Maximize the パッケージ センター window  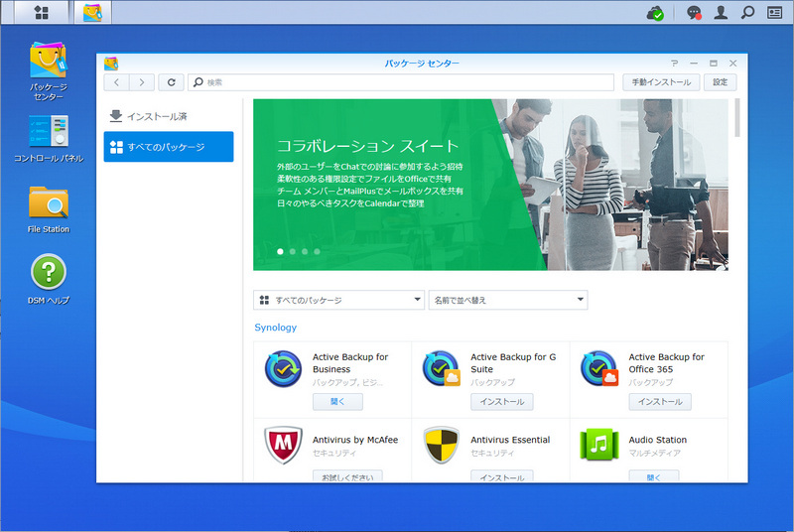pos(713,64)
